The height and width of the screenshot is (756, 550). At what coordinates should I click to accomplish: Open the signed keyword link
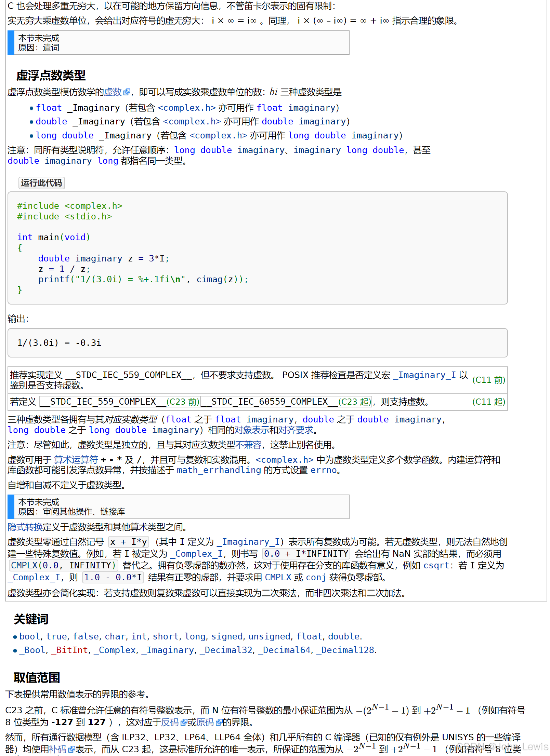click(x=227, y=636)
